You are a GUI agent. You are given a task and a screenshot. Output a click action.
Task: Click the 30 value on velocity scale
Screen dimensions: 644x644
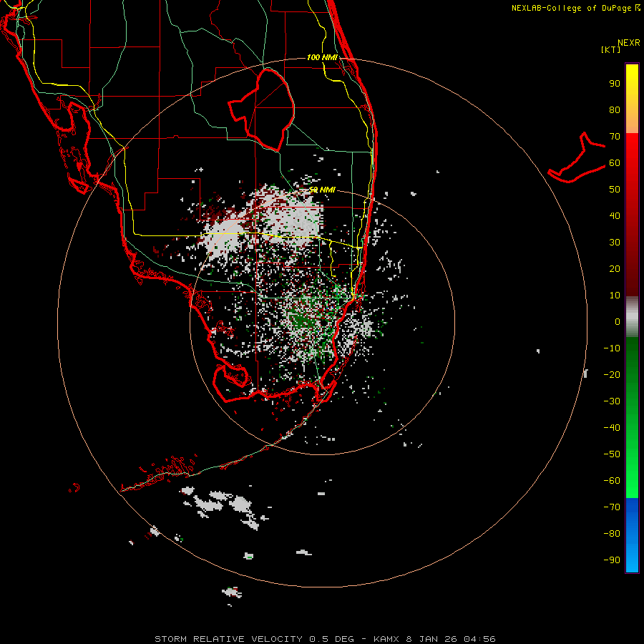pos(615,243)
